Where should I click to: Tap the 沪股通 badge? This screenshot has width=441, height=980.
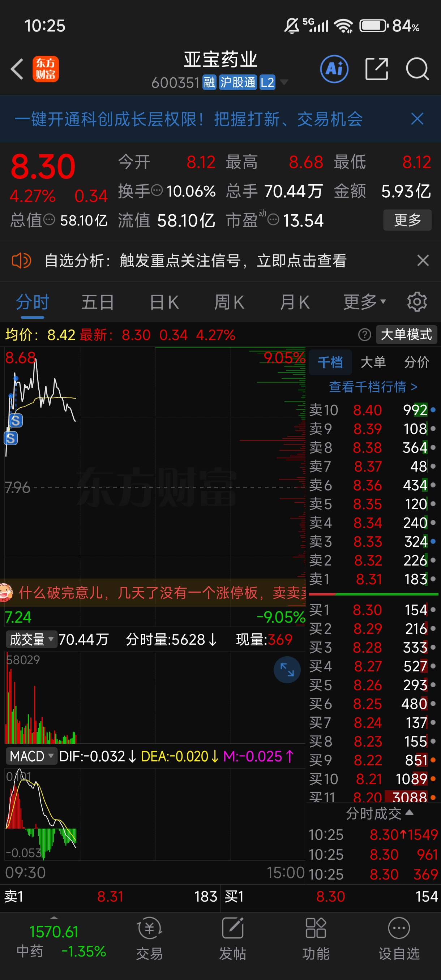(238, 82)
